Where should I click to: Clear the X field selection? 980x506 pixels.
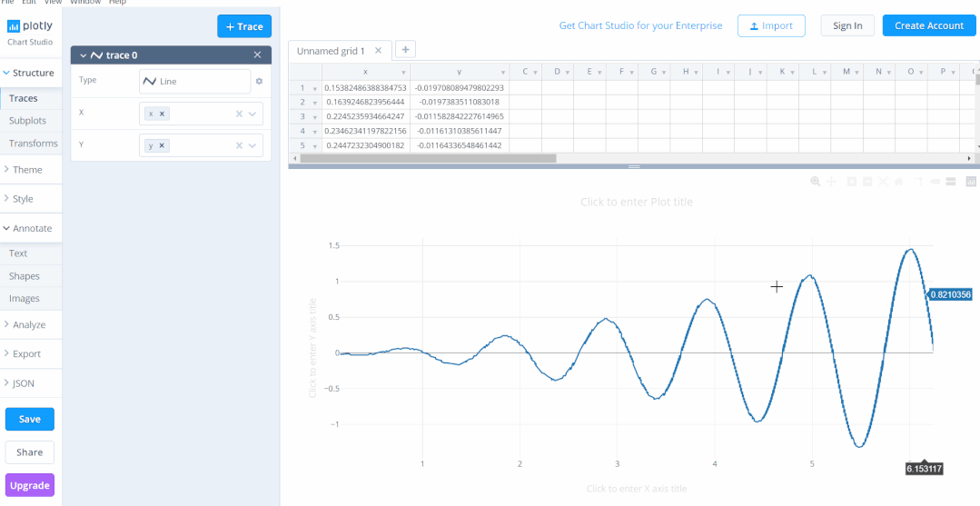click(x=239, y=114)
